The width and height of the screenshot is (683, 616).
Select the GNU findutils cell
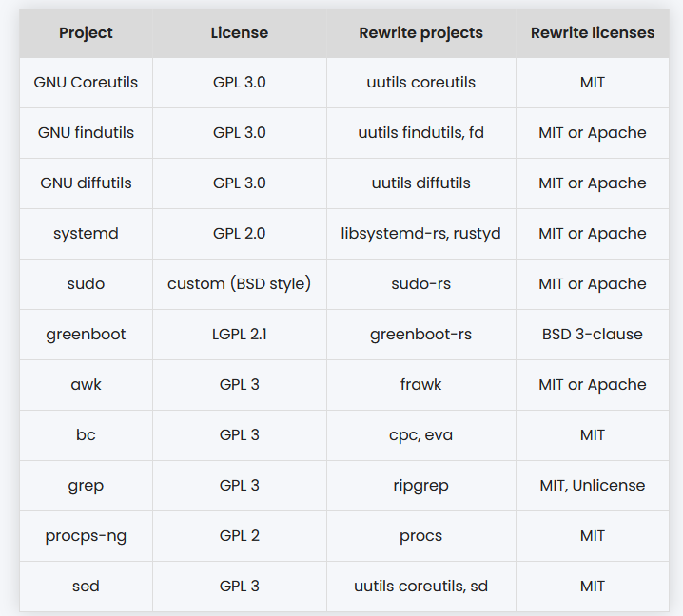click(86, 133)
